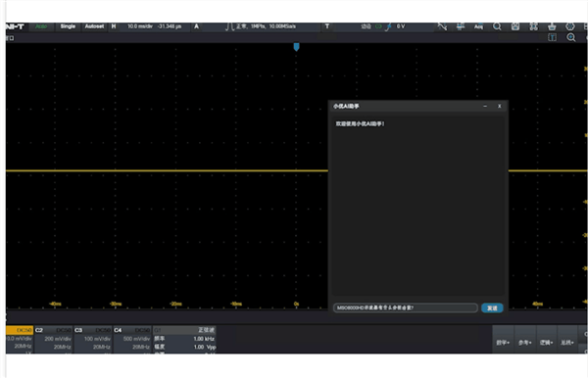Click the 欢迎使用小优AI助手 welcome message
The width and height of the screenshot is (588, 378).
click(360, 123)
